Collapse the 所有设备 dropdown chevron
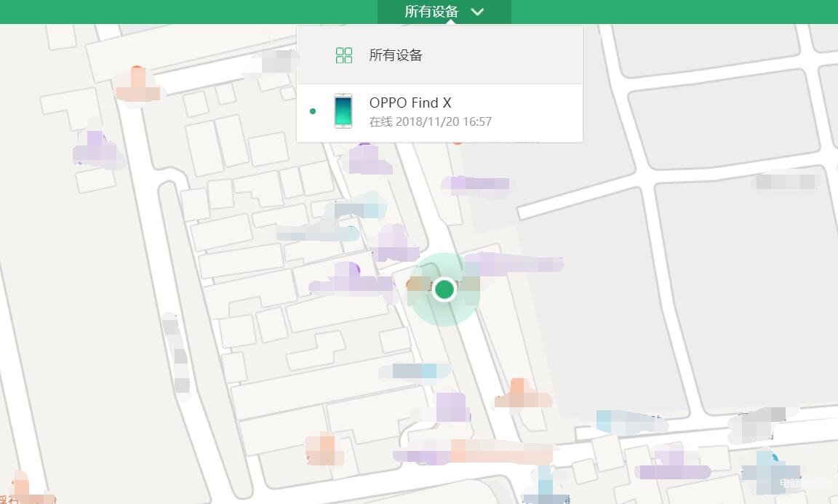This screenshot has width=838, height=504. 477,11
